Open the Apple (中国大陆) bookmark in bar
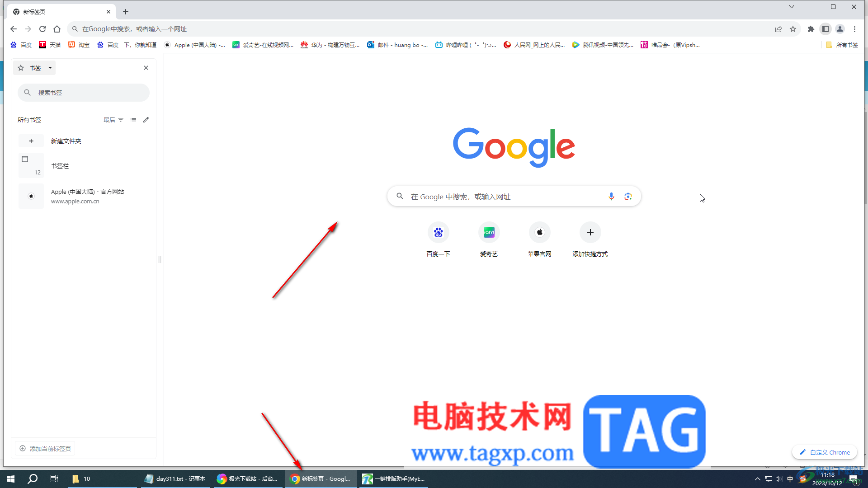 pos(194,45)
